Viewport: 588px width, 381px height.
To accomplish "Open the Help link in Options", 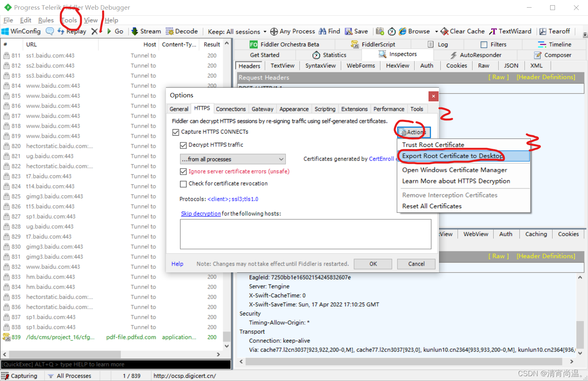I will [x=177, y=264].
